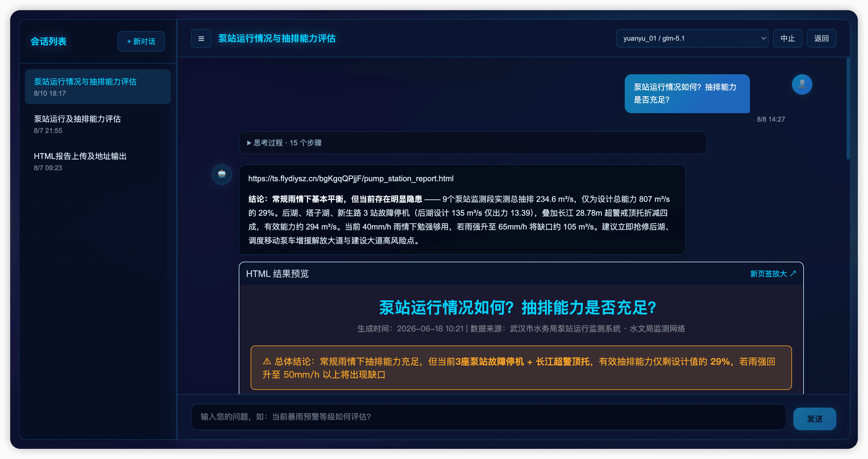Click the 中止 button
Image resolution: width=868 pixels, height=459 pixels.
(x=787, y=38)
